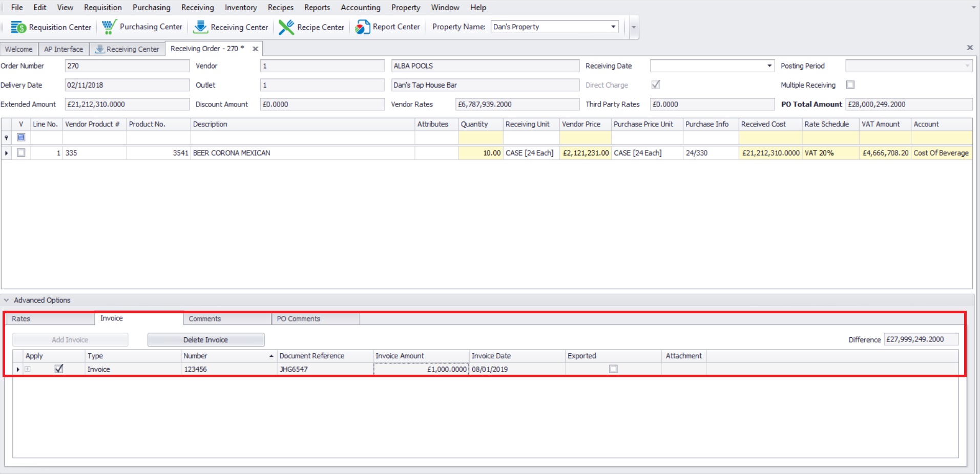980x474 pixels.
Task: Open the Purchasing menu
Action: tap(152, 7)
